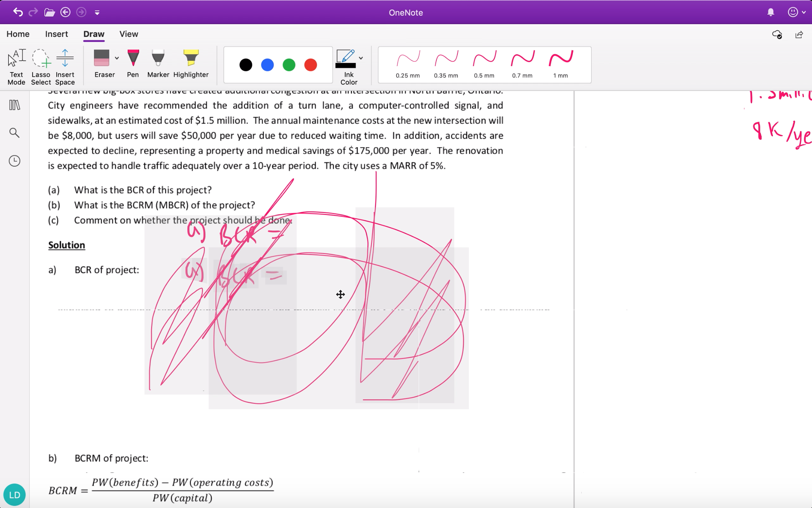This screenshot has width=812, height=508.
Task: Click the Undo arrow icon
Action: pyautogui.click(x=18, y=12)
